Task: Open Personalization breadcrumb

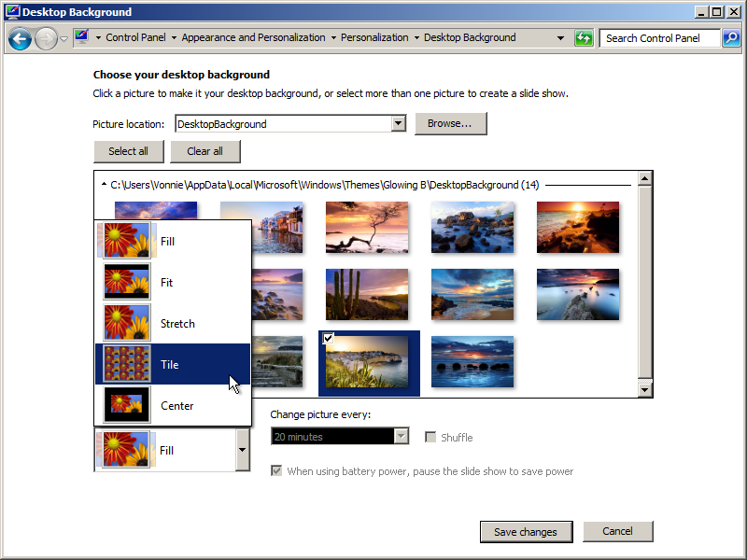Action: [x=374, y=37]
